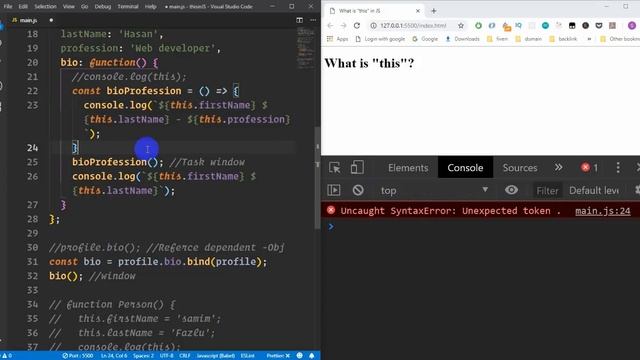Open a new browser tab
The height and width of the screenshot is (360, 640).
[x=434, y=11]
